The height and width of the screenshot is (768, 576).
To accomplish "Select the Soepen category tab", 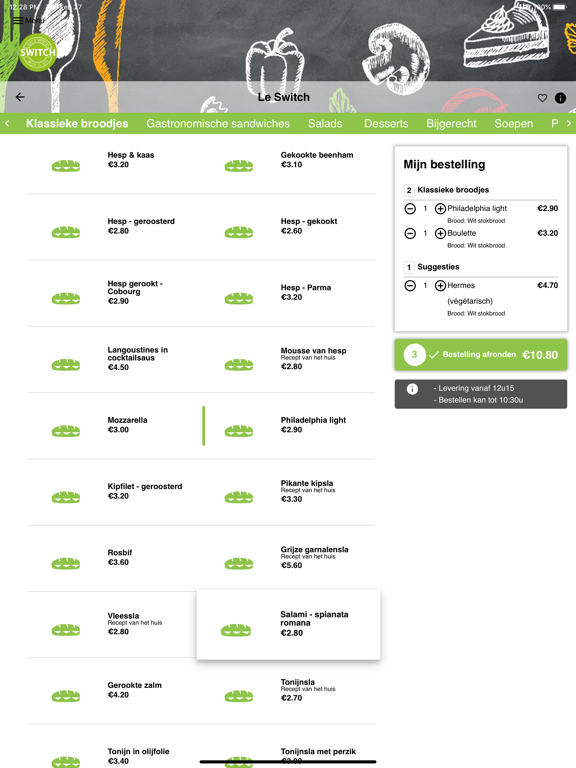I will 513,123.
